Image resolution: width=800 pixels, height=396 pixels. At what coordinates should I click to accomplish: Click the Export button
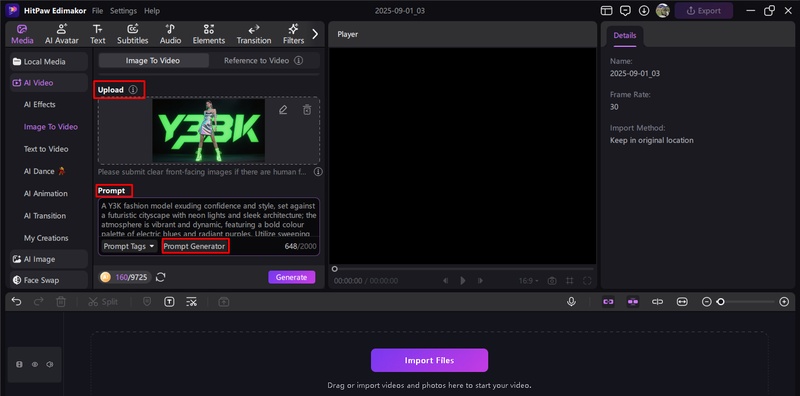[704, 11]
